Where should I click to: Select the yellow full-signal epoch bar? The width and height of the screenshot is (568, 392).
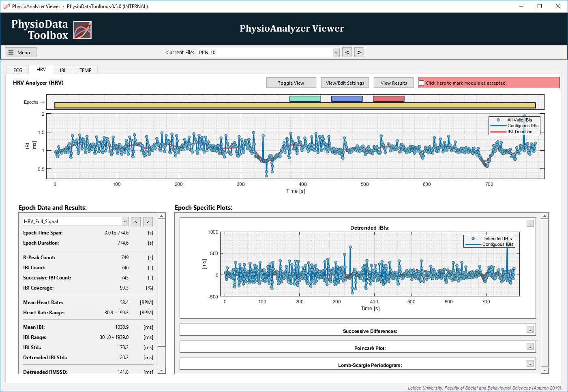tap(295, 105)
